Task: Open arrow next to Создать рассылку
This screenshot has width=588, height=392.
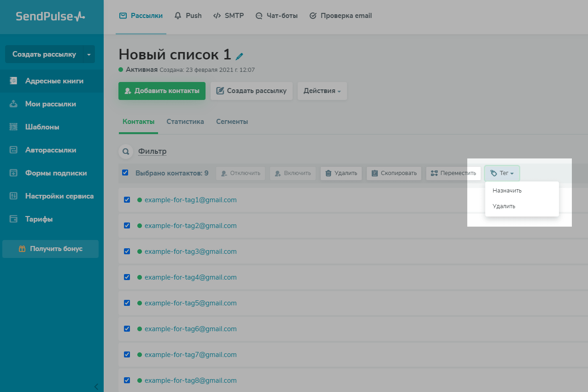Action: coord(88,54)
